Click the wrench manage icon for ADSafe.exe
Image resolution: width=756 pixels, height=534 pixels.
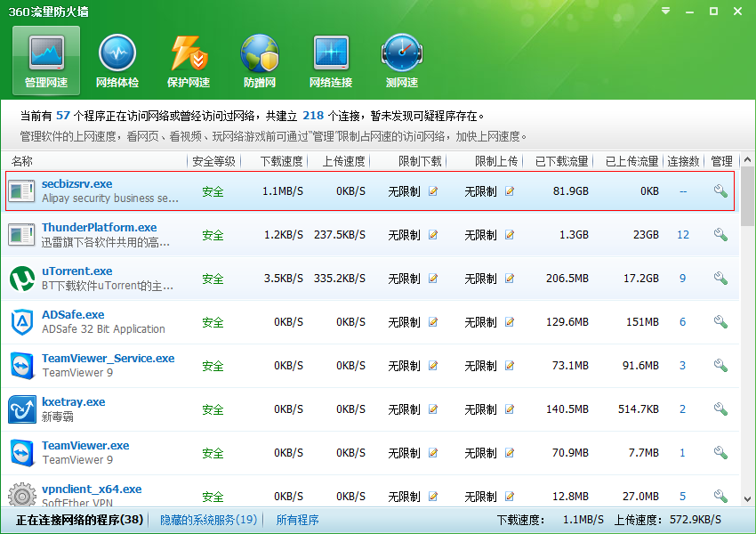[x=720, y=322]
